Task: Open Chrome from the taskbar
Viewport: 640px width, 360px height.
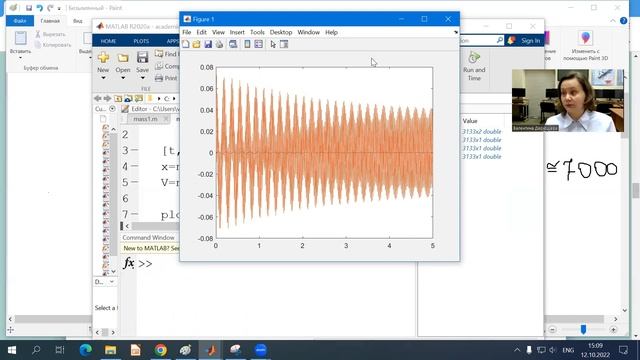Action: (161, 350)
